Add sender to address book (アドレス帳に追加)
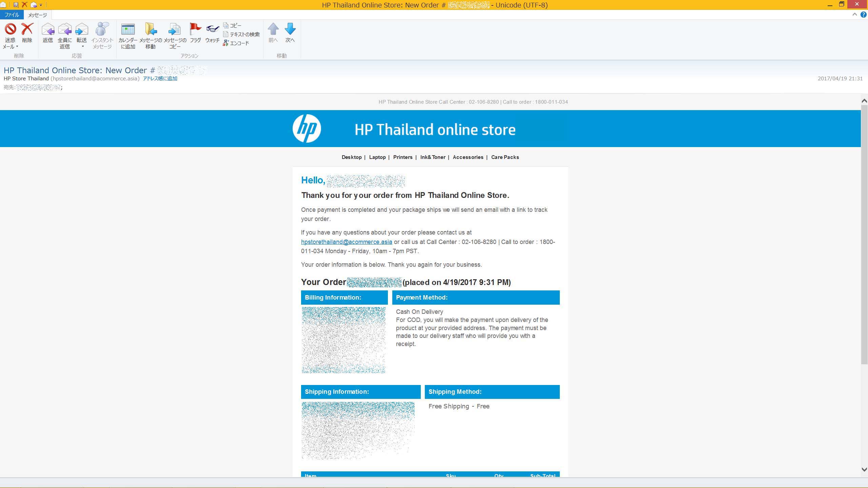Screen dimensions: 868x488 pos(160,79)
